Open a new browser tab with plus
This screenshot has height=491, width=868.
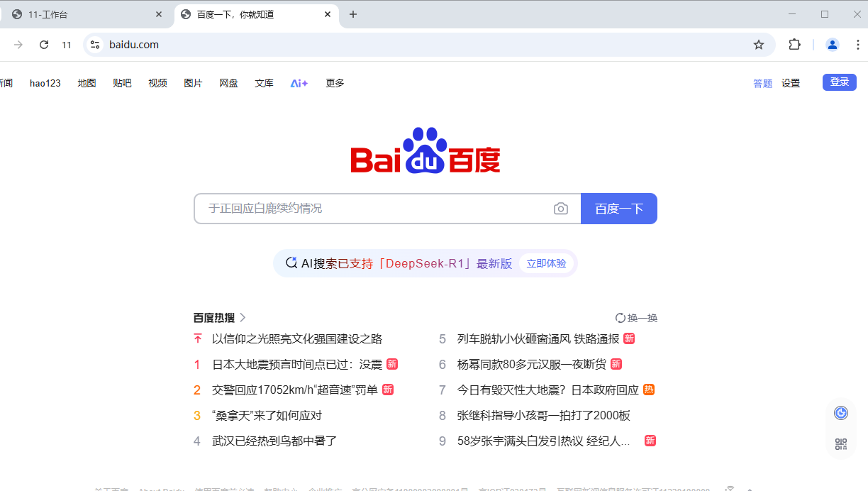tap(353, 14)
